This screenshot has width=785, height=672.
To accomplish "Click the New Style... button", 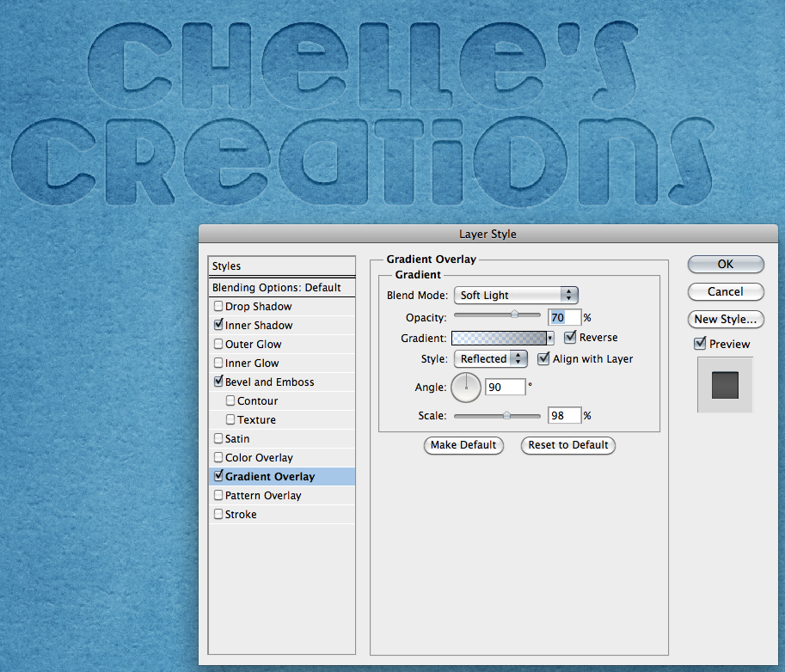I will pos(726,319).
